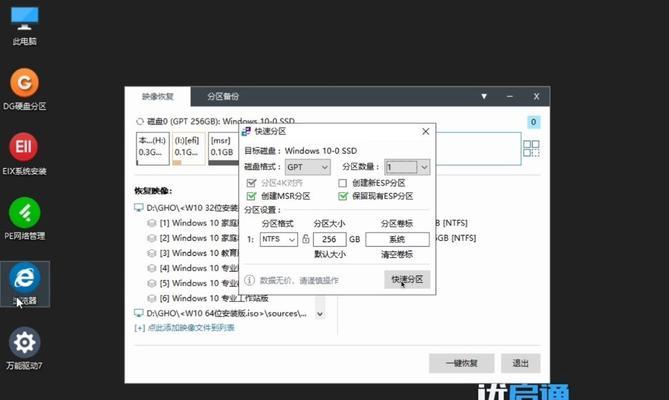The width and height of the screenshot is (669, 400).
Task: Open the 分区数量 dropdown
Action: pos(407,167)
